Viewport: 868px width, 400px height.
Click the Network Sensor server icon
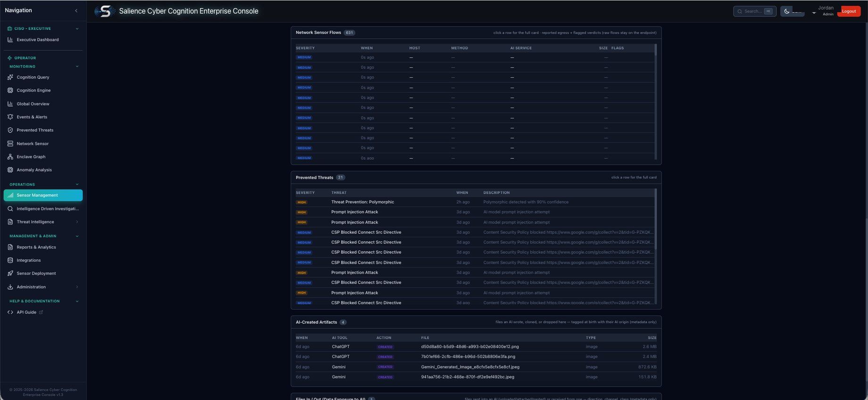point(10,143)
